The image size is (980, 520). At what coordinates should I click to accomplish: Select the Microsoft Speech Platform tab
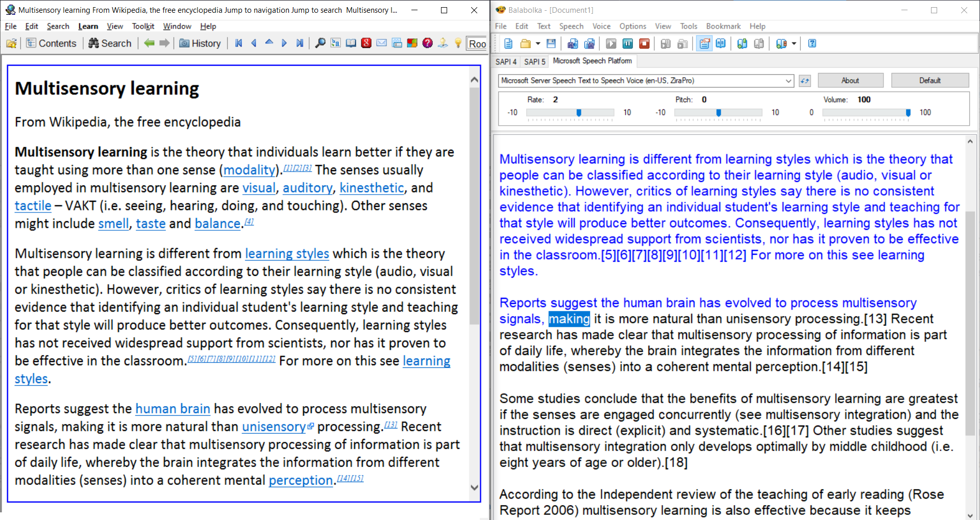pyautogui.click(x=592, y=61)
